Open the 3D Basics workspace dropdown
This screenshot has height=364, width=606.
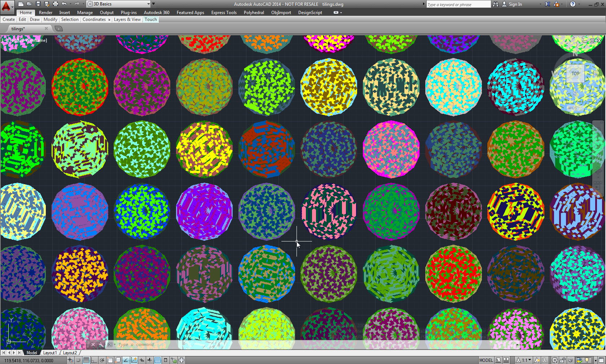(118, 4)
